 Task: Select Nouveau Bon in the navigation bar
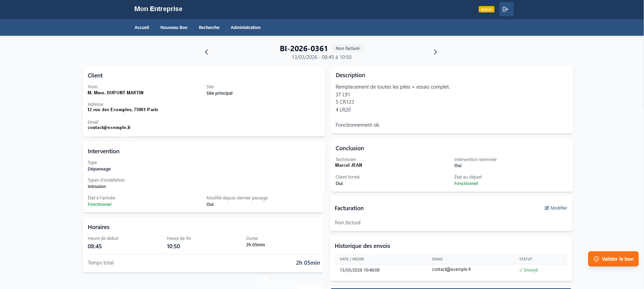click(174, 28)
